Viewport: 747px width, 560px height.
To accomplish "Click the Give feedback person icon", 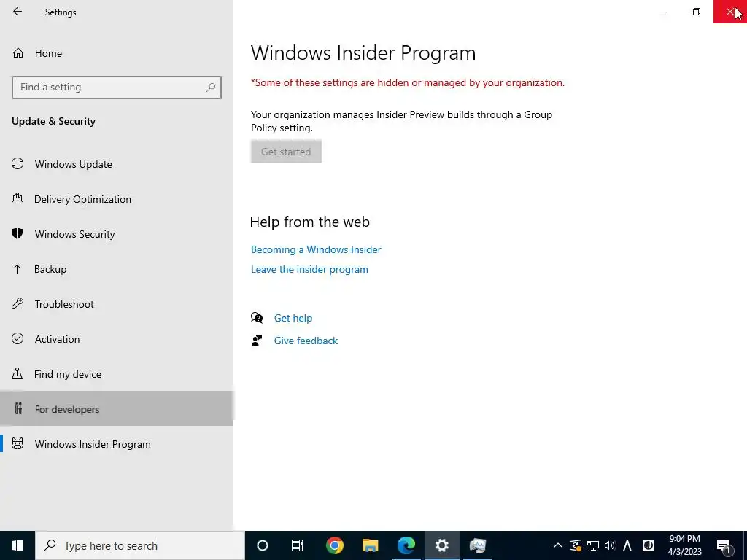I will click(257, 341).
